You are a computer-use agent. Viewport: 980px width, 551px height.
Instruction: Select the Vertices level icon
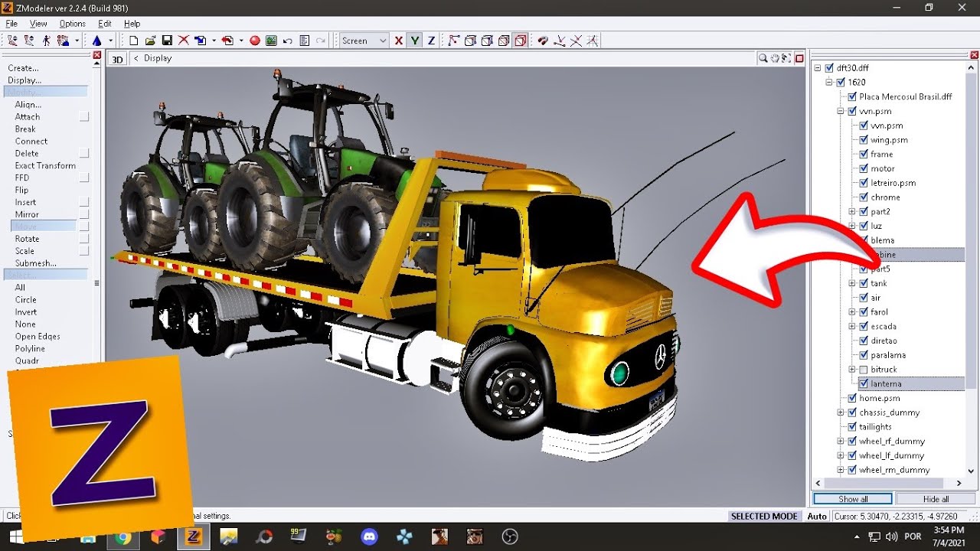click(453, 41)
